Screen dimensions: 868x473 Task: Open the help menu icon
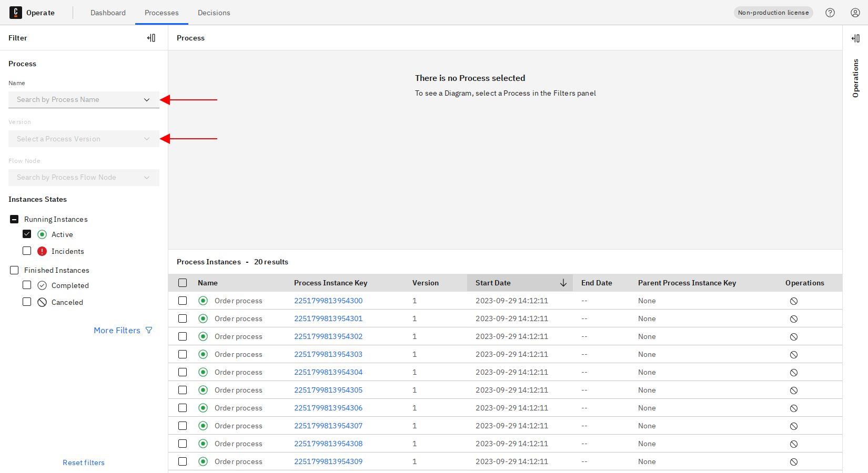click(830, 13)
